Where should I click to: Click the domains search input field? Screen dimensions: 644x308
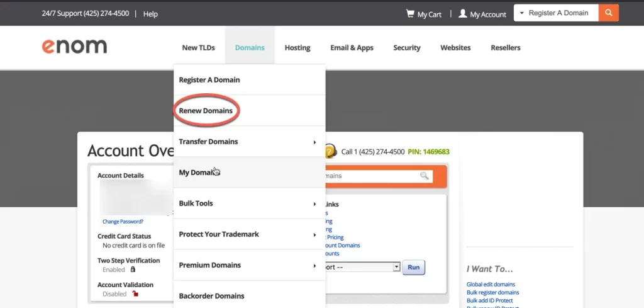(371, 176)
